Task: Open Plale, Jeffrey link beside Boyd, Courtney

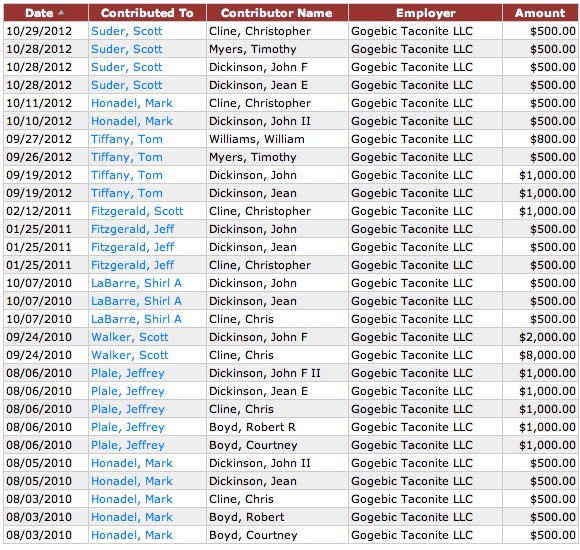Action: [x=128, y=445]
